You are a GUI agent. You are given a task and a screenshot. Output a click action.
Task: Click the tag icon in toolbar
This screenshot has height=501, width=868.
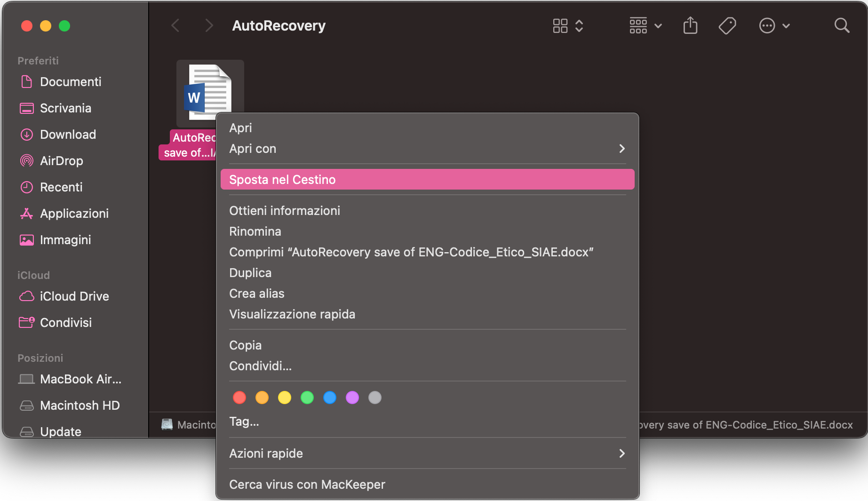[727, 25]
